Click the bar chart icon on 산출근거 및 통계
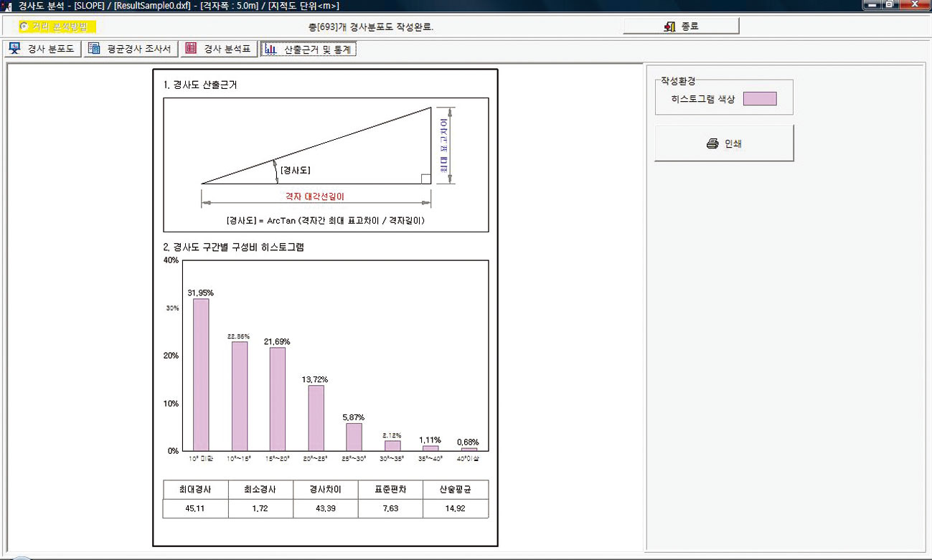Screen dimensions: 932x560 270,49
